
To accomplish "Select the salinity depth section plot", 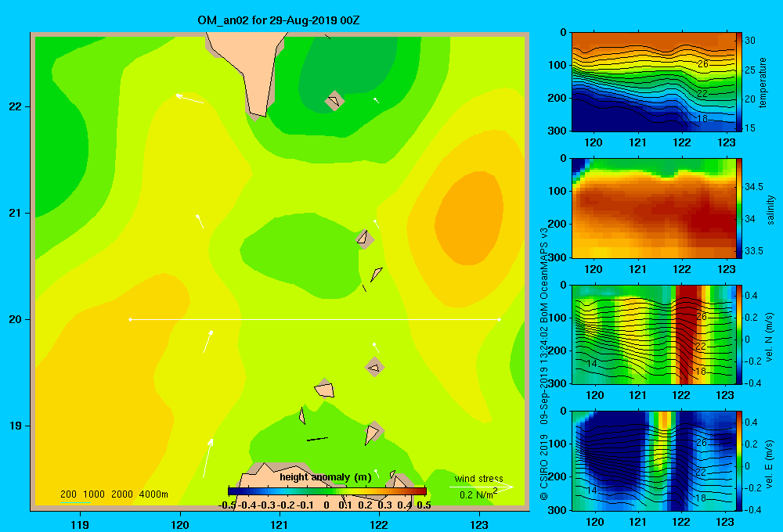I will click(653, 208).
